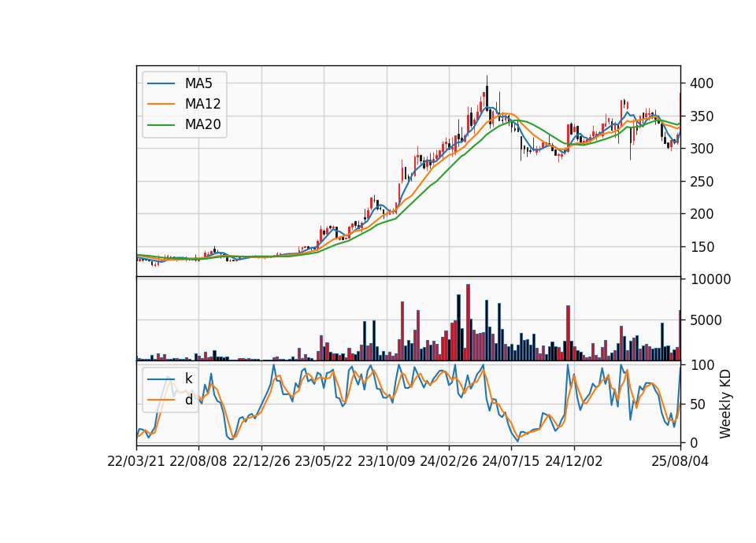756x543 pixels.
Task: Click the MA5 legend label
Action: click(x=198, y=83)
